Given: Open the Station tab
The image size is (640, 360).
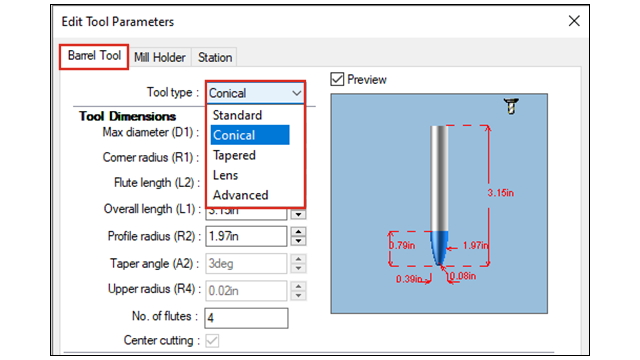Looking at the screenshot, I should pyautogui.click(x=215, y=57).
